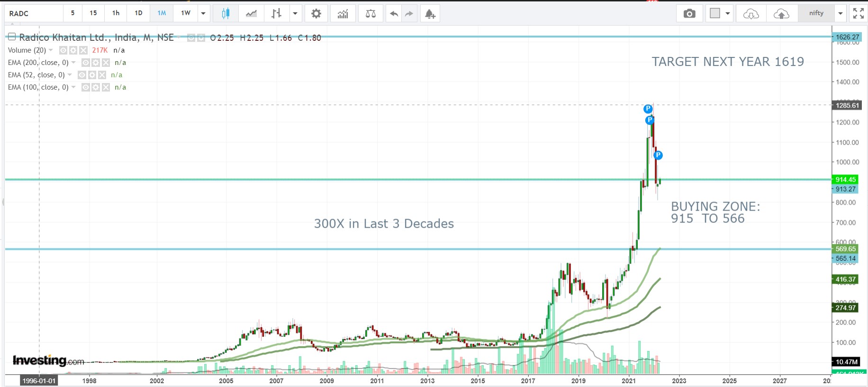
Task: Select the 1M monthly interval
Action: (162, 13)
